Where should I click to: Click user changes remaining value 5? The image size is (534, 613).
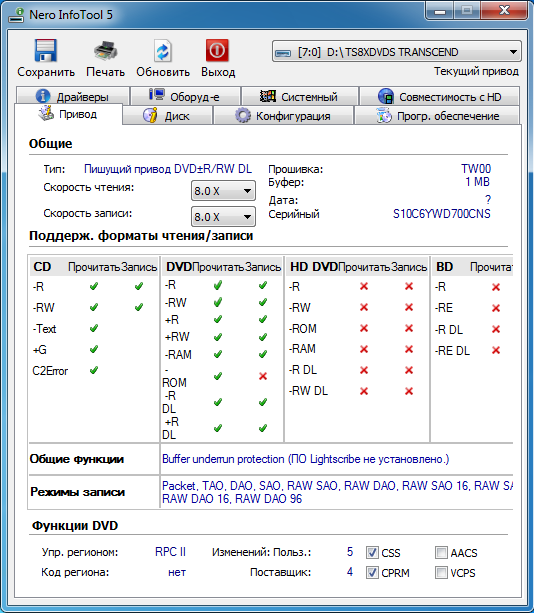tap(349, 552)
